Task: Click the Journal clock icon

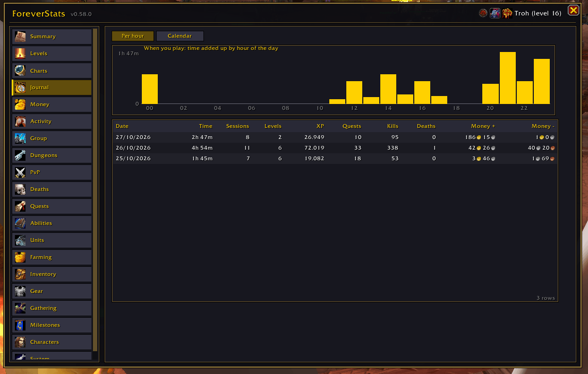Action: pyautogui.click(x=20, y=88)
